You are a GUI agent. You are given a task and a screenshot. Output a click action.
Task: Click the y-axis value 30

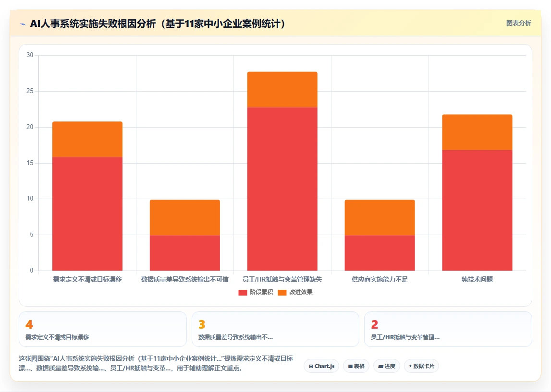tap(30, 55)
